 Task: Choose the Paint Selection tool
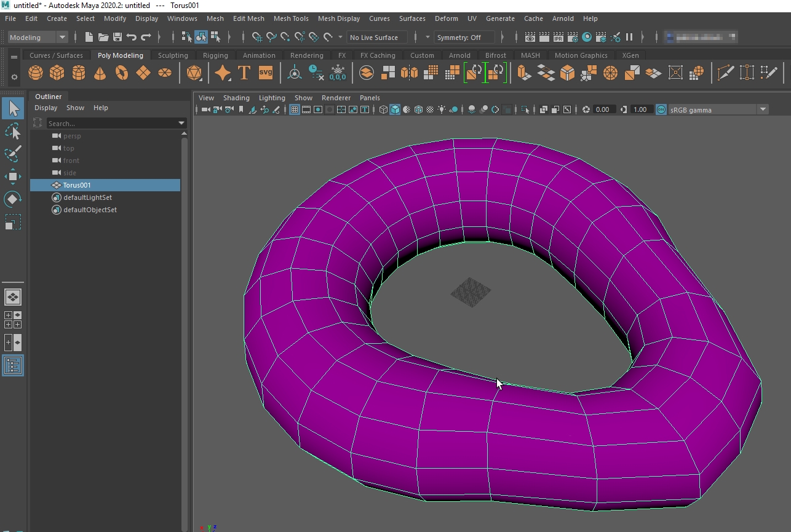point(13,153)
